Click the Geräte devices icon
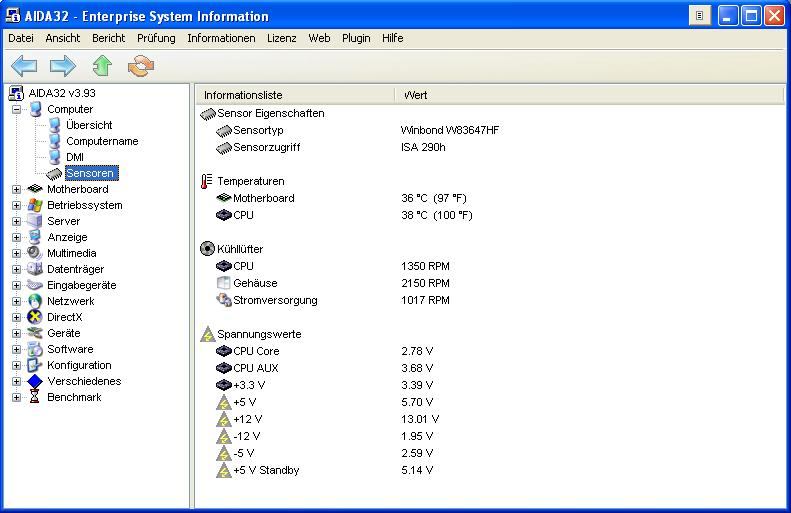 tap(35, 333)
